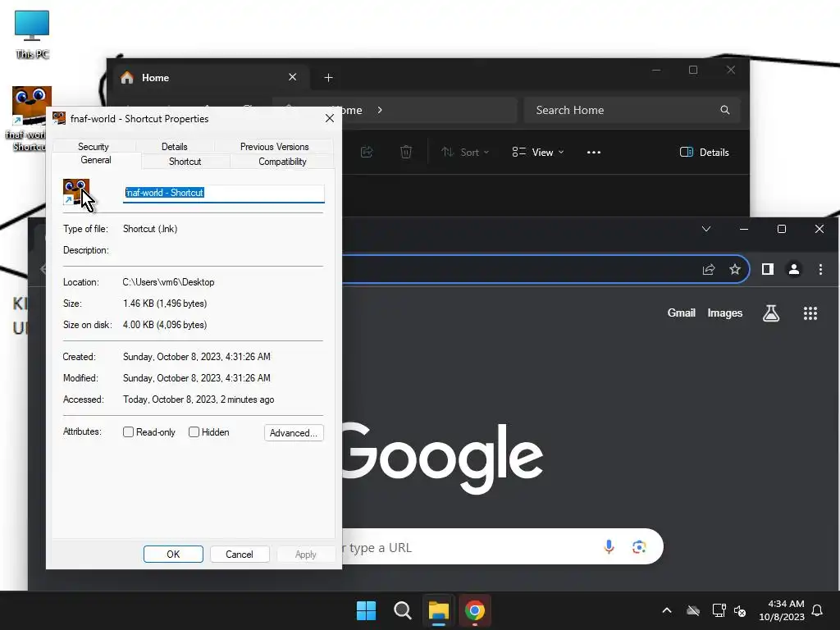Image resolution: width=840 pixels, height=630 pixels.
Task: Switch to Chrome in the taskbar
Action: tap(475, 610)
